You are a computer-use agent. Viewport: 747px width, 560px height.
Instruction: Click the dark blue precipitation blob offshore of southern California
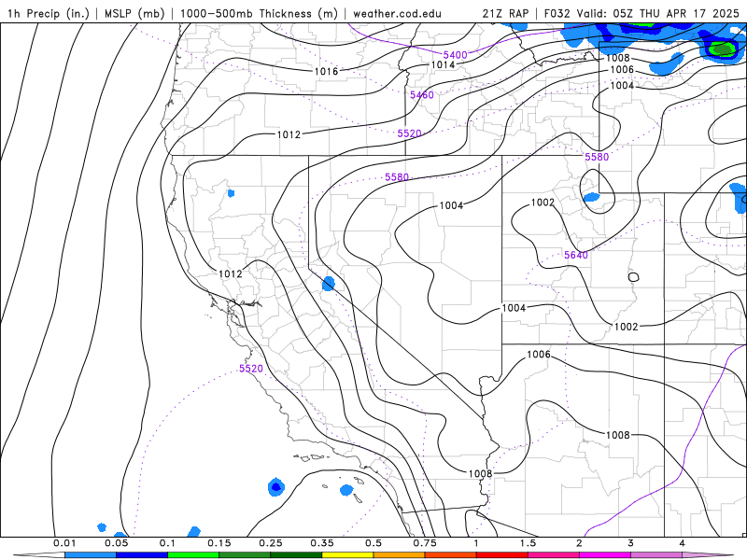pyautogui.click(x=276, y=487)
